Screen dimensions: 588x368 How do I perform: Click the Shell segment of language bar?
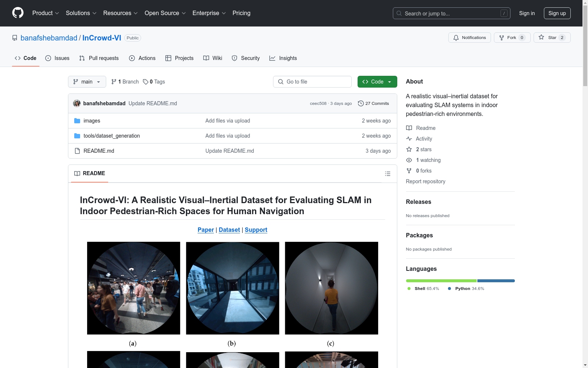click(x=441, y=281)
